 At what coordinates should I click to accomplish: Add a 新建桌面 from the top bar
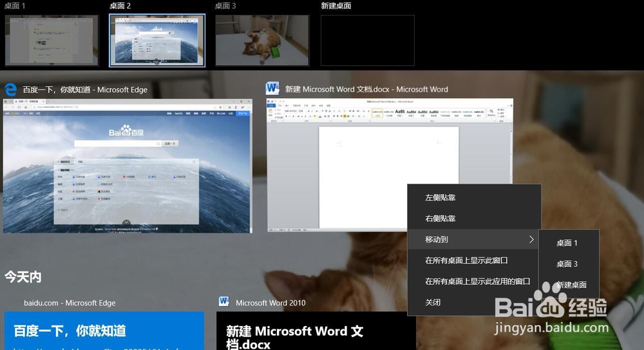[x=367, y=41]
